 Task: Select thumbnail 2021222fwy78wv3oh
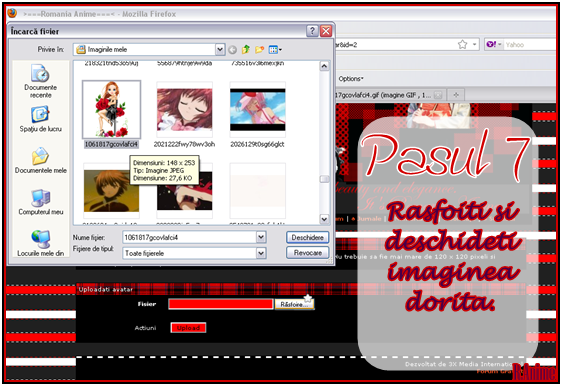tap(184, 110)
